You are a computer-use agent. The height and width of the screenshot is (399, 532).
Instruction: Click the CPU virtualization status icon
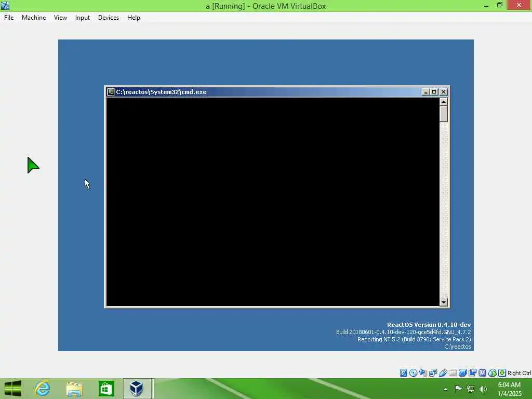click(x=482, y=373)
